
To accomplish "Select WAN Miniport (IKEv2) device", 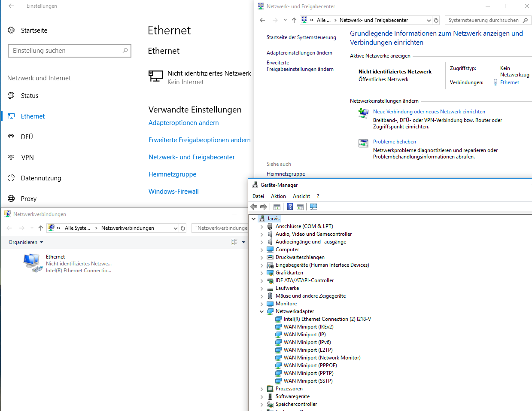I will click(x=308, y=327).
